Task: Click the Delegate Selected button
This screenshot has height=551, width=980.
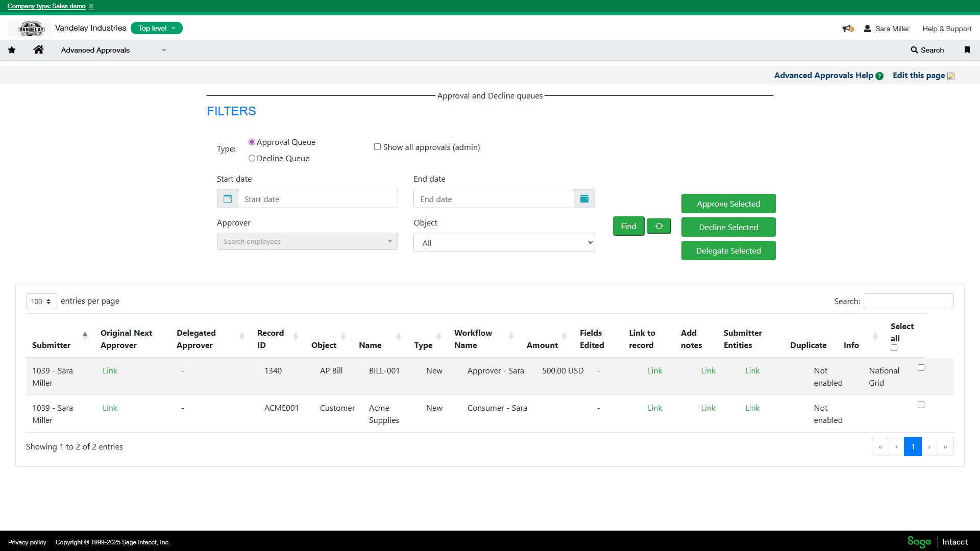Action: click(728, 251)
